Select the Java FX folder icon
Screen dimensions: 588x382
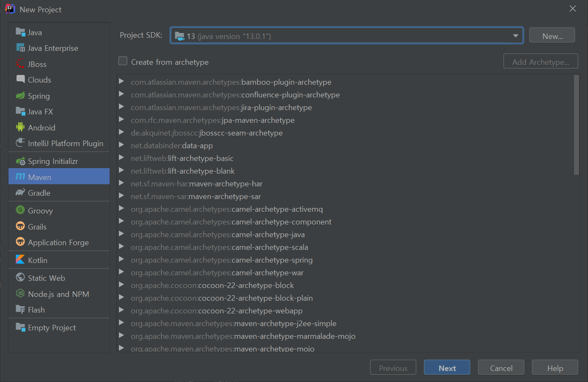click(x=20, y=111)
